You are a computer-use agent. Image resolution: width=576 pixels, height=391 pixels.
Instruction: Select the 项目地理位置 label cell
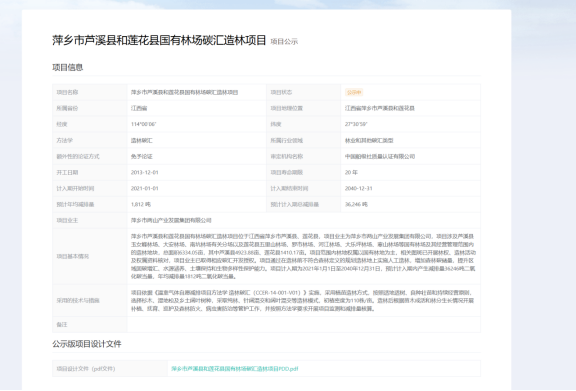click(x=304, y=108)
